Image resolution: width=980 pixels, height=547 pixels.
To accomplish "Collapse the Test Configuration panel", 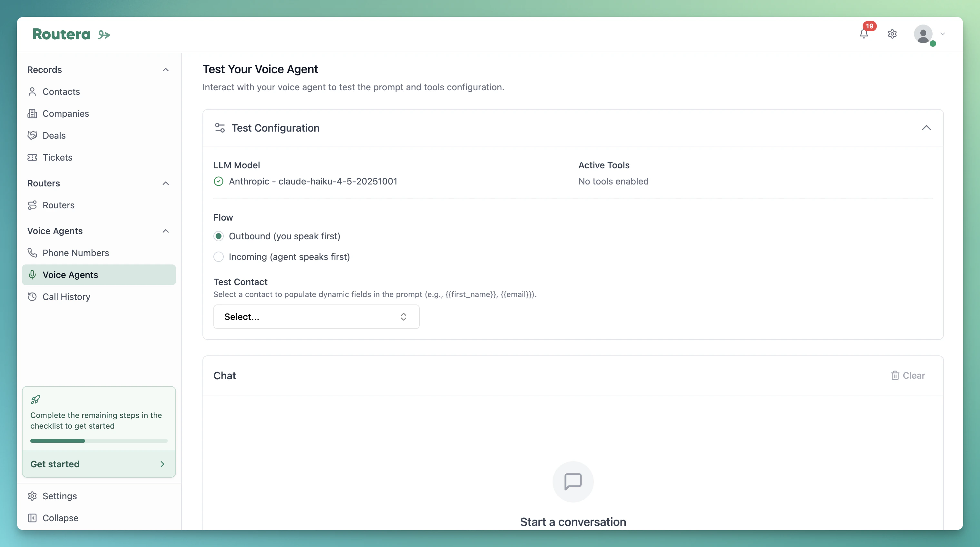I will click(x=926, y=128).
